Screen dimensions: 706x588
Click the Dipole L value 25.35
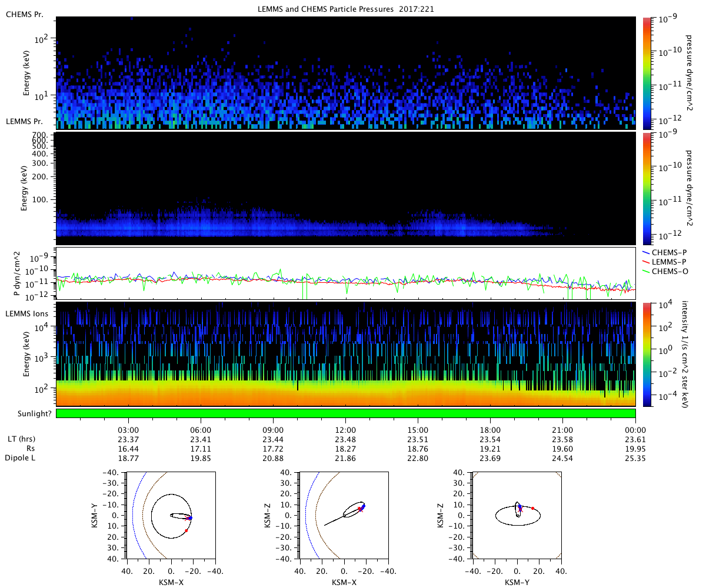[x=635, y=457]
